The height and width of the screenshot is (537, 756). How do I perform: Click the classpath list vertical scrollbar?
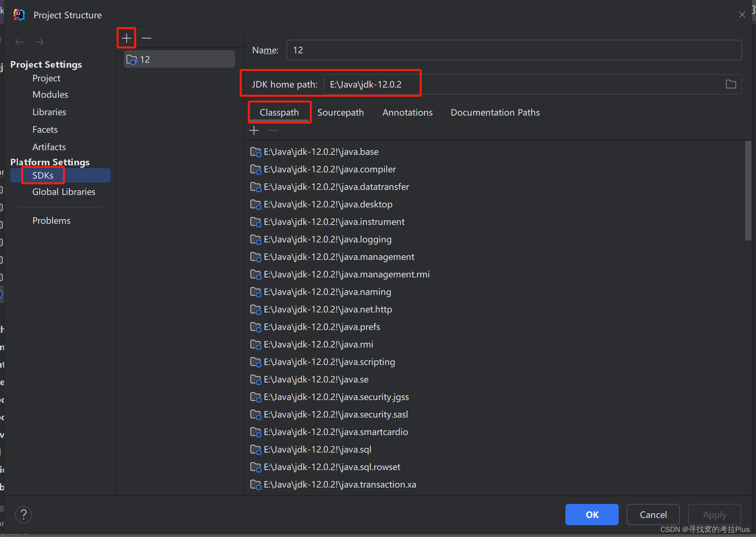click(x=748, y=191)
